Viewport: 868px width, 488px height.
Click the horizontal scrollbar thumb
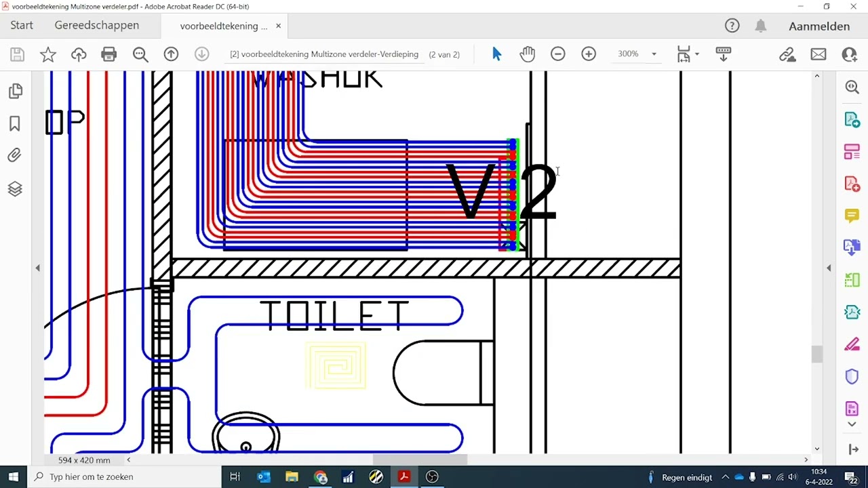[420, 460]
